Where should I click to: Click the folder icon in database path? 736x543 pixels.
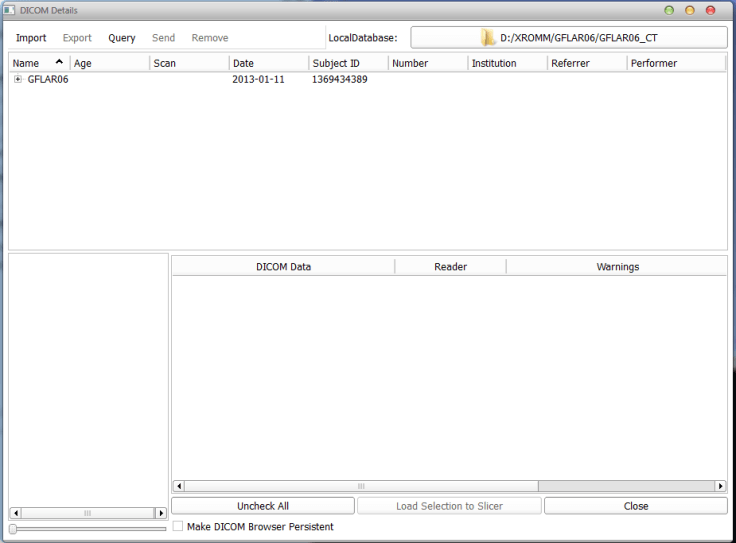488,38
